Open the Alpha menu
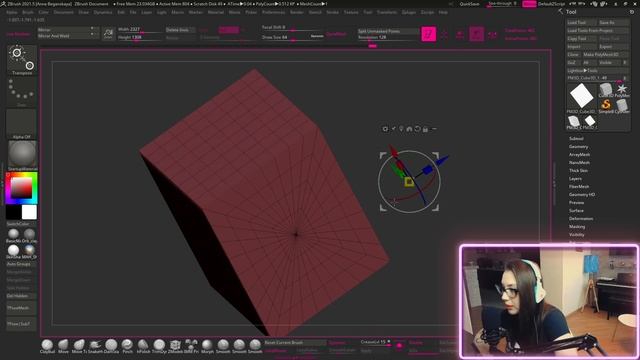The width and height of the screenshot is (640, 360). 11,12
